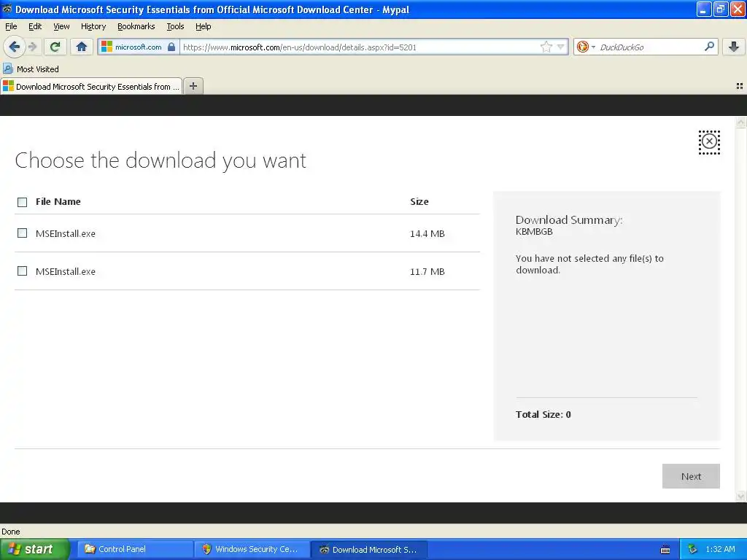Click the page scrollbar down arrow
The image size is (747, 560).
[741, 496]
